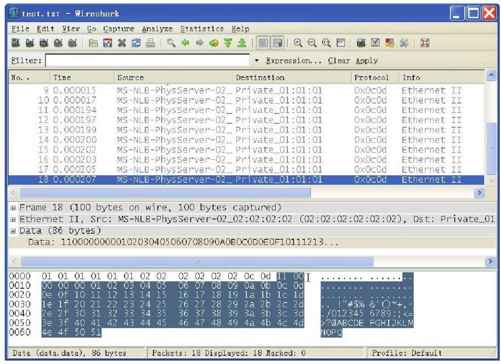Click the Apply filter button

(x=366, y=61)
